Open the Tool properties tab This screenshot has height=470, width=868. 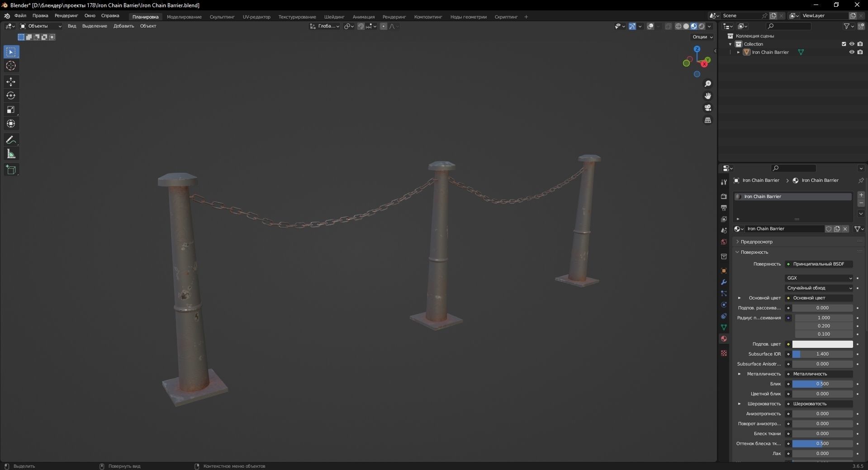point(724,182)
